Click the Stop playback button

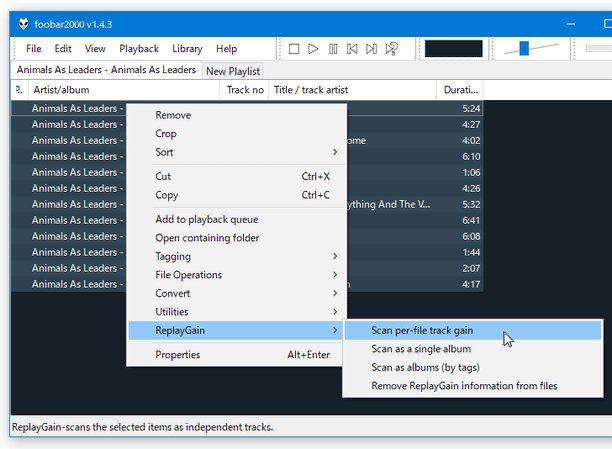coord(294,49)
